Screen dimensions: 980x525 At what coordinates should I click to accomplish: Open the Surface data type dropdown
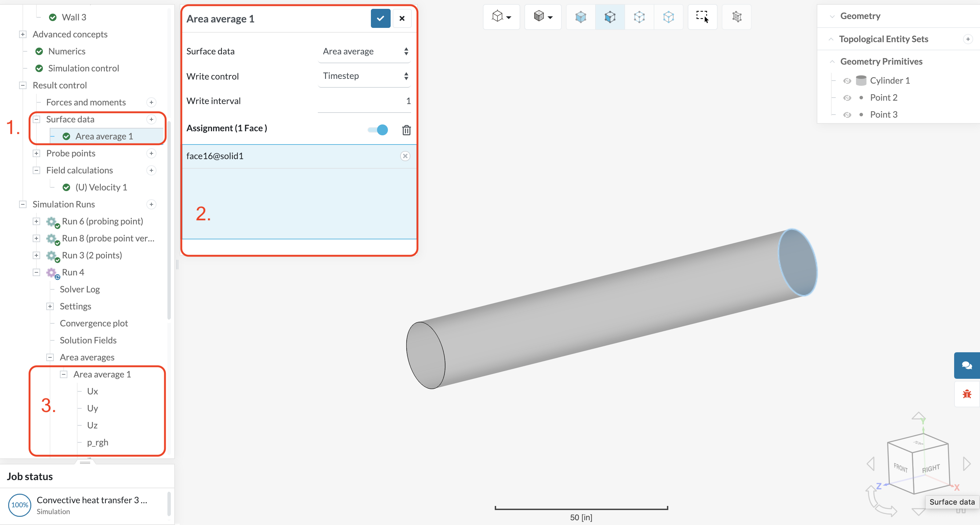[x=364, y=51]
